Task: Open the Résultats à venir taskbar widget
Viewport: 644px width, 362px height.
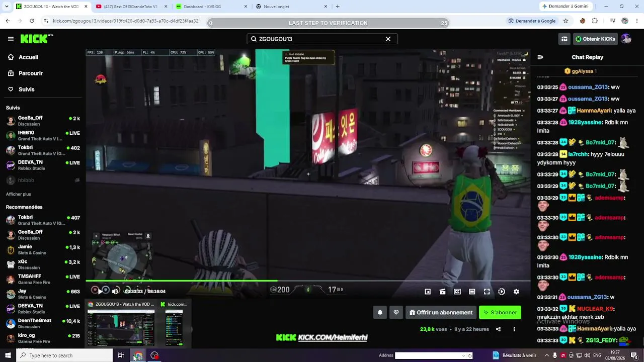Action: pyautogui.click(x=515, y=355)
